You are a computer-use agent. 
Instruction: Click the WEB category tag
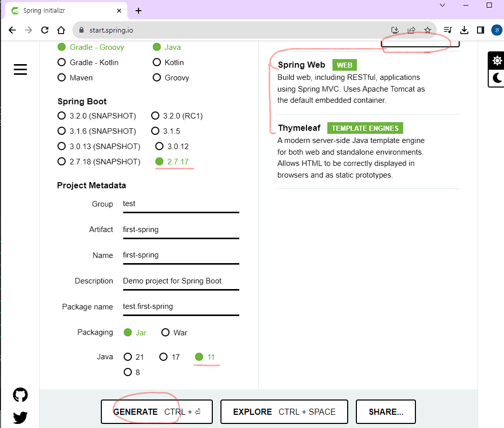click(345, 65)
